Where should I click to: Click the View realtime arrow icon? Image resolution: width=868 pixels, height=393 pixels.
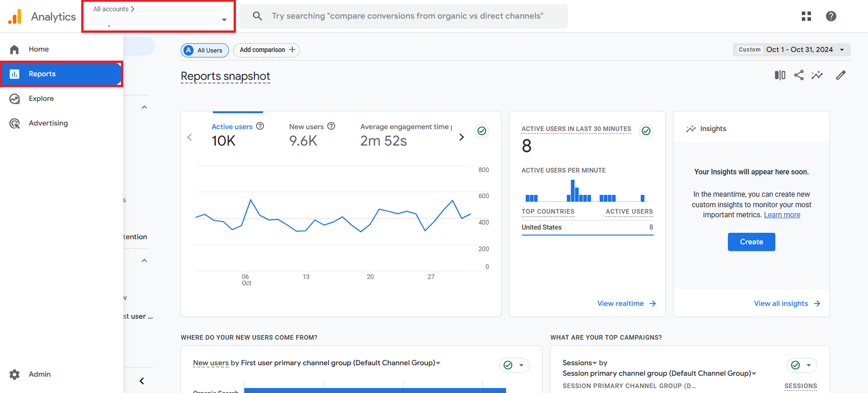point(653,303)
